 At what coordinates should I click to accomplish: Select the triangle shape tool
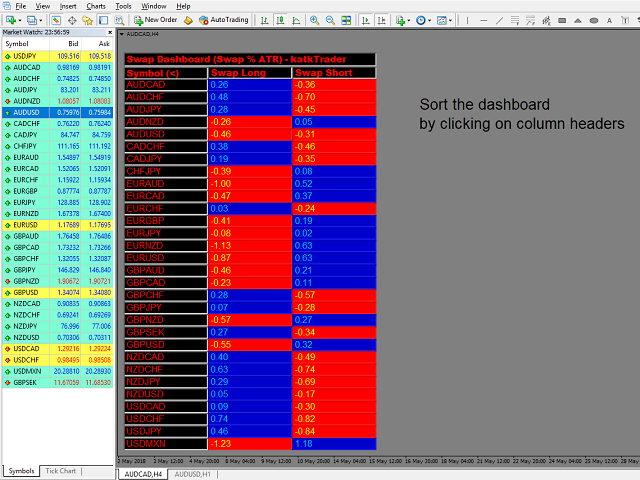pyautogui.click(x=578, y=20)
